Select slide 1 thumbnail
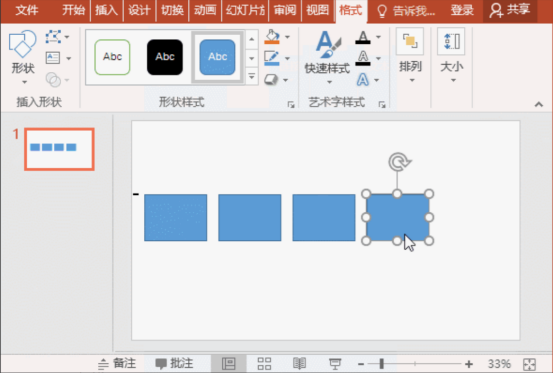This screenshot has height=373, width=553. tap(59, 149)
